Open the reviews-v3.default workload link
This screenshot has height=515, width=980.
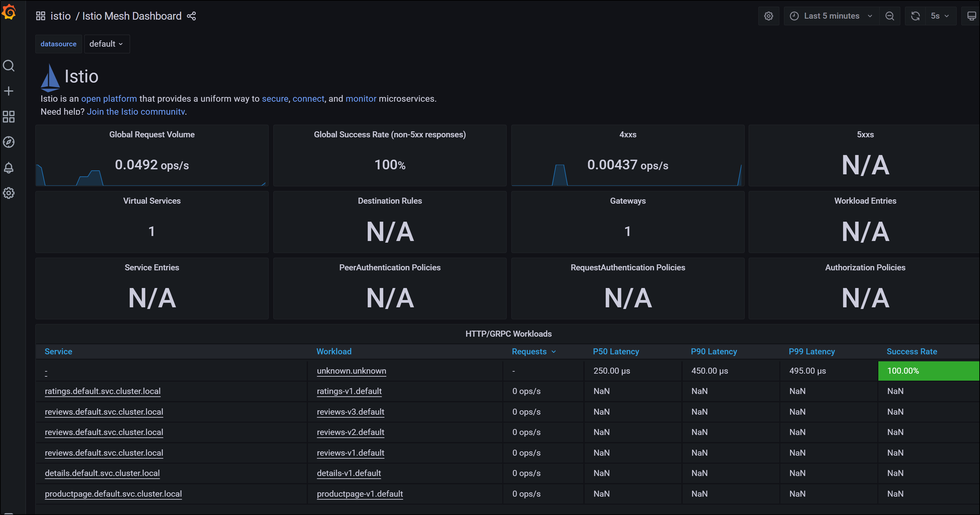point(350,412)
